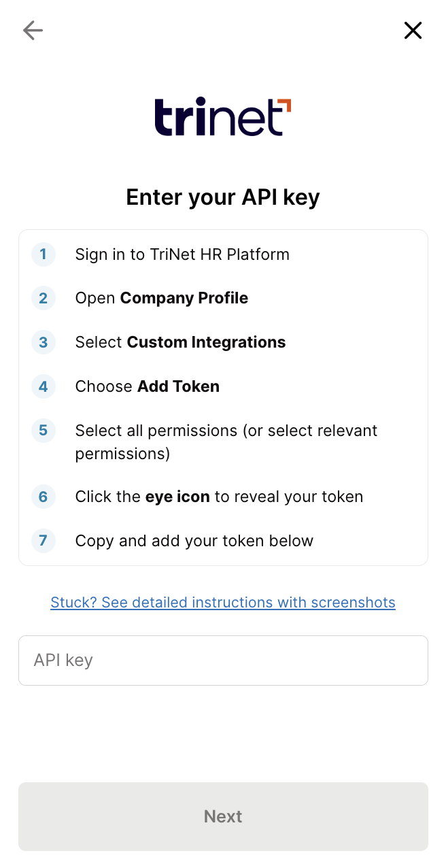The height and width of the screenshot is (868, 446).
Task: Click the TriNet logo
Action: pyautogui.click(x=223, y=117)
